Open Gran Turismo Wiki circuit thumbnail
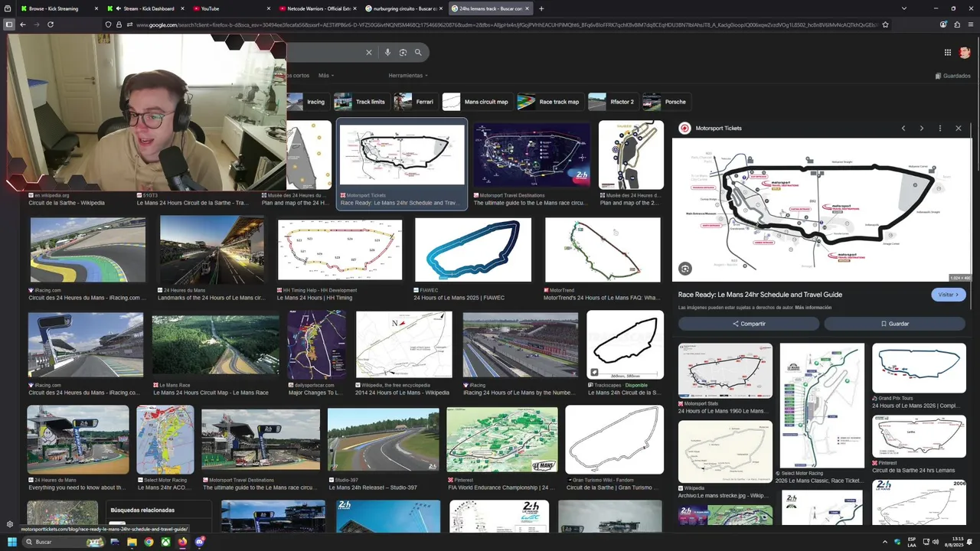 (x=614, y=440)
